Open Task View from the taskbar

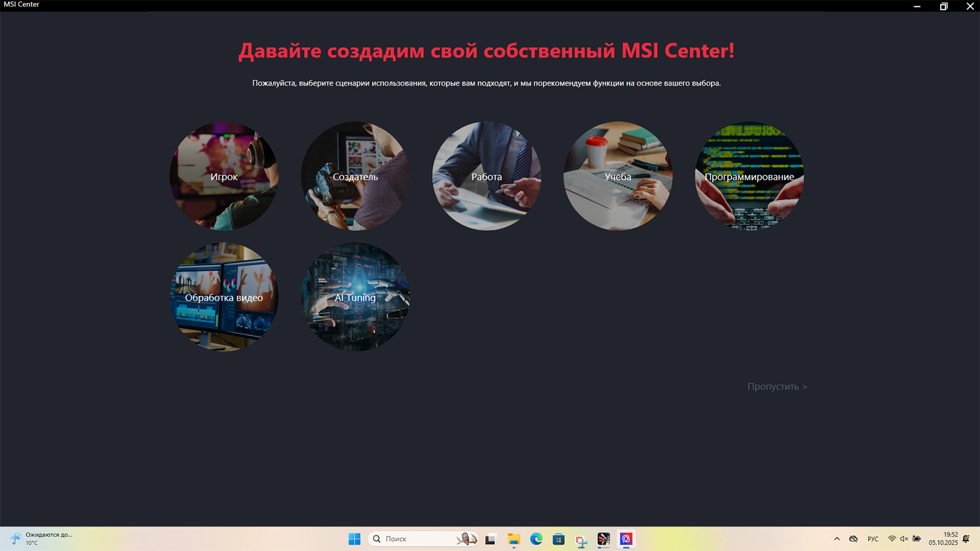490,539
